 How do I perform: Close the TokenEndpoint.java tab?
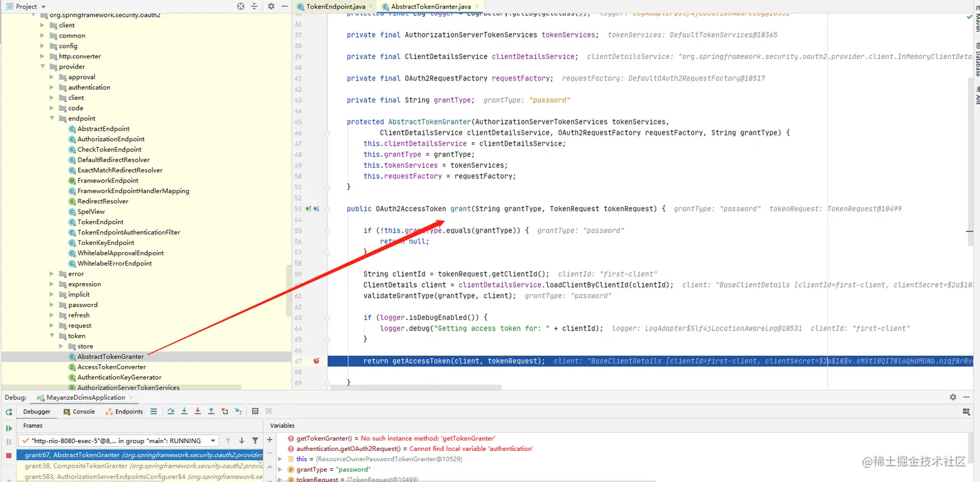(372, 6)
